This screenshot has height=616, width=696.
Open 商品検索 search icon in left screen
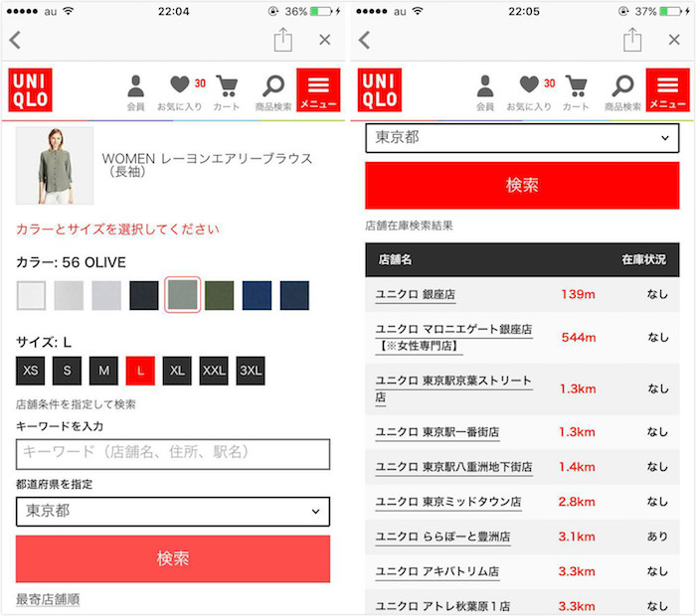pos(273,92)
